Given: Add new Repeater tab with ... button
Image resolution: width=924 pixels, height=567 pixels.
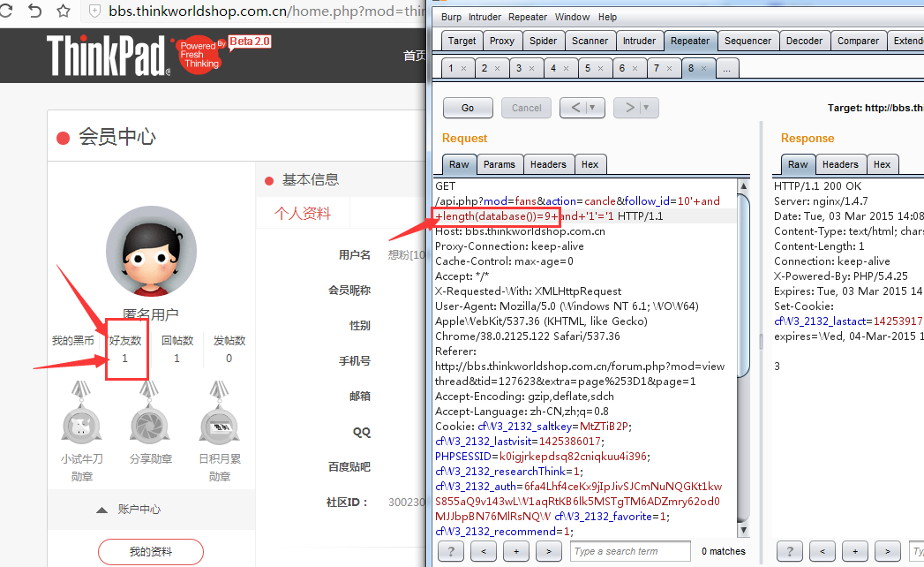Looking at the screenshot, I should (x=726, y=68).
